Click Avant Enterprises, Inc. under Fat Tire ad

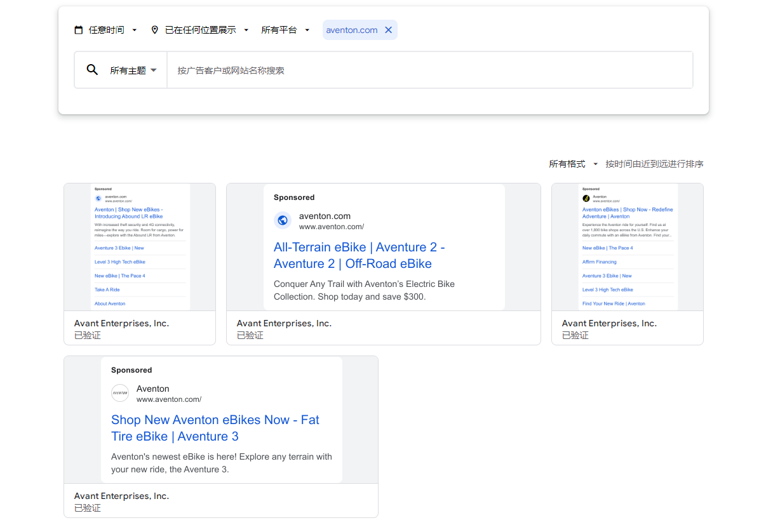(x=121, y=496)
